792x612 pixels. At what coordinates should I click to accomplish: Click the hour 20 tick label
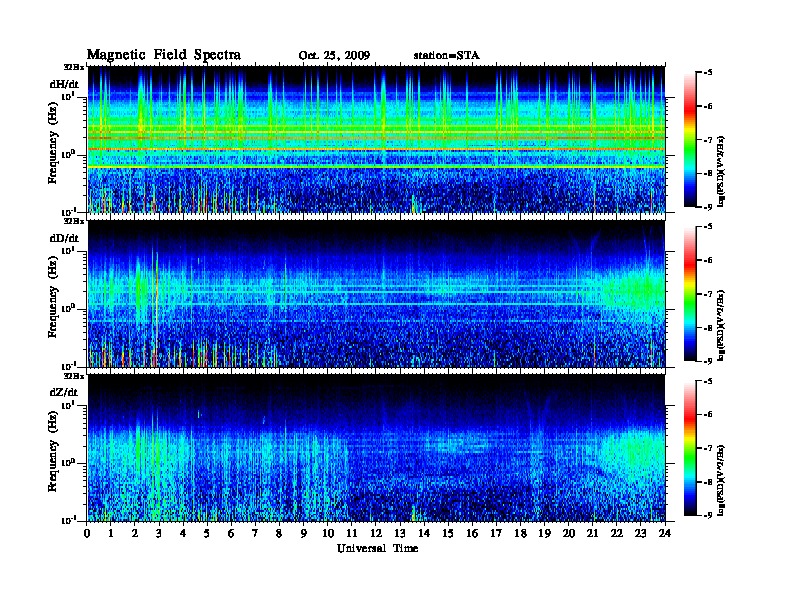tap(569, 534)
